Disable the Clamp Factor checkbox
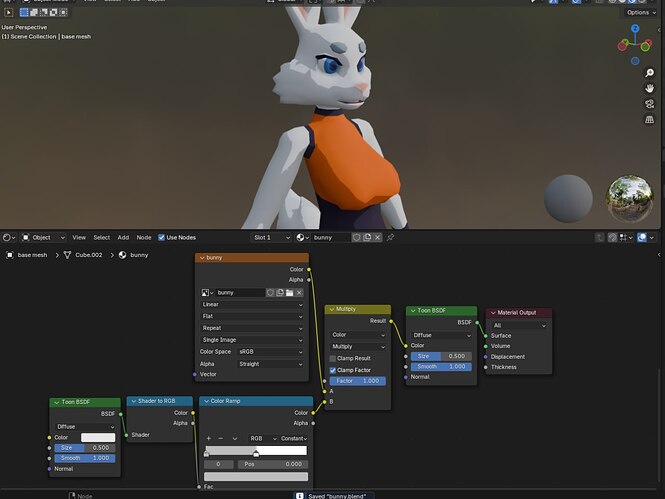665x499 pixels. pyautogui.click(x=333, y=370)
